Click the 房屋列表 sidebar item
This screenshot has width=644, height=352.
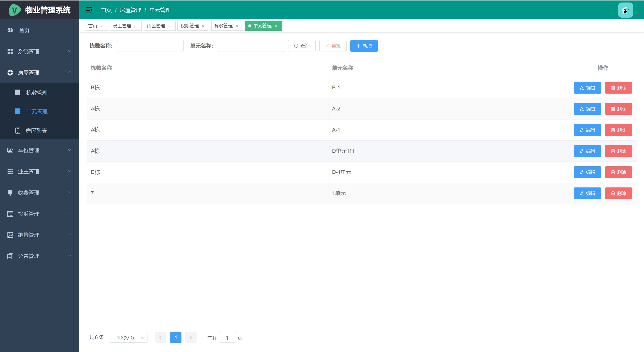36,131
